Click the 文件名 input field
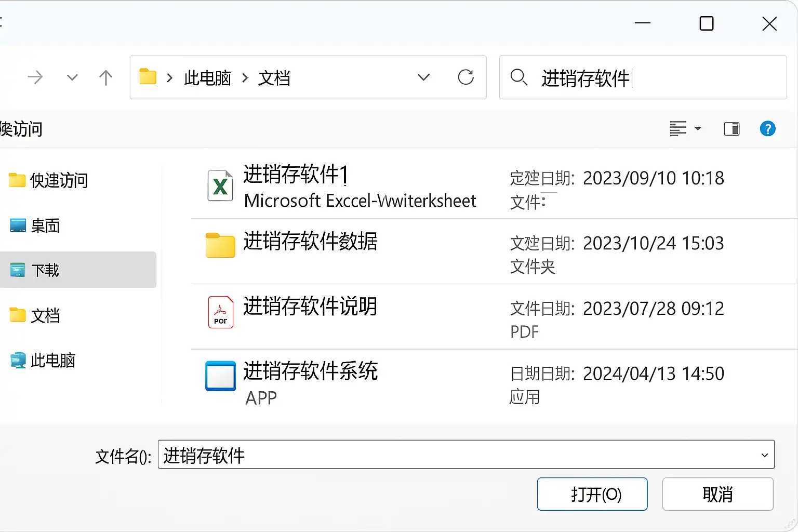 (457, 455)
